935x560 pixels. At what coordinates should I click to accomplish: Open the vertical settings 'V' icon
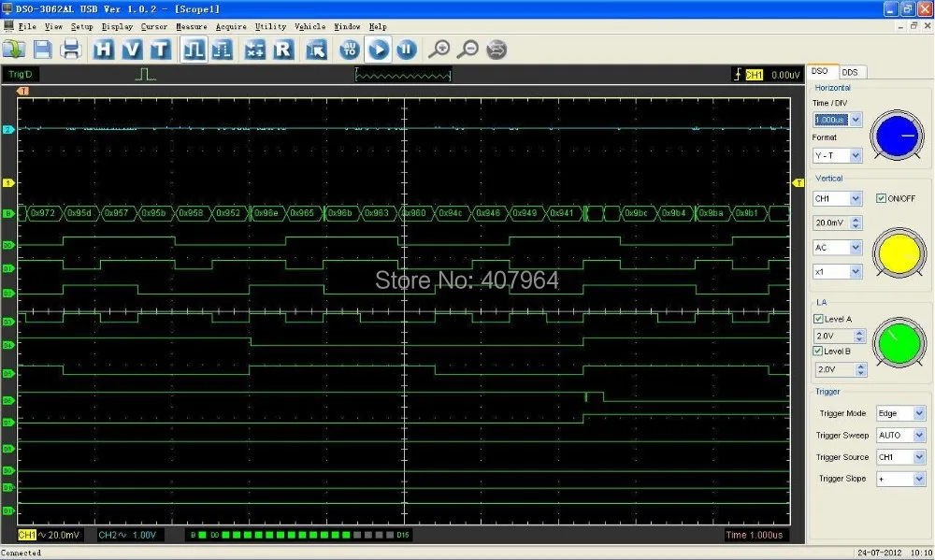pos(132,50)
